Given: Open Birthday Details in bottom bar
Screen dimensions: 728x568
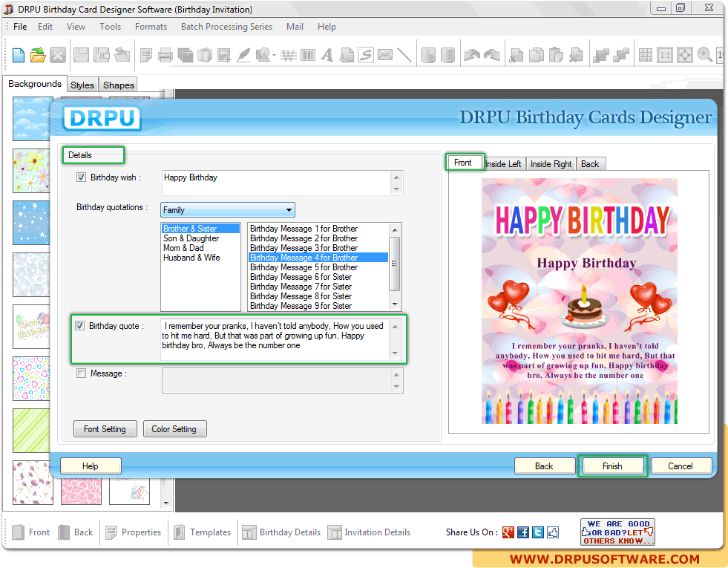Looking at the screenshot, I should [x=281, y=532].
